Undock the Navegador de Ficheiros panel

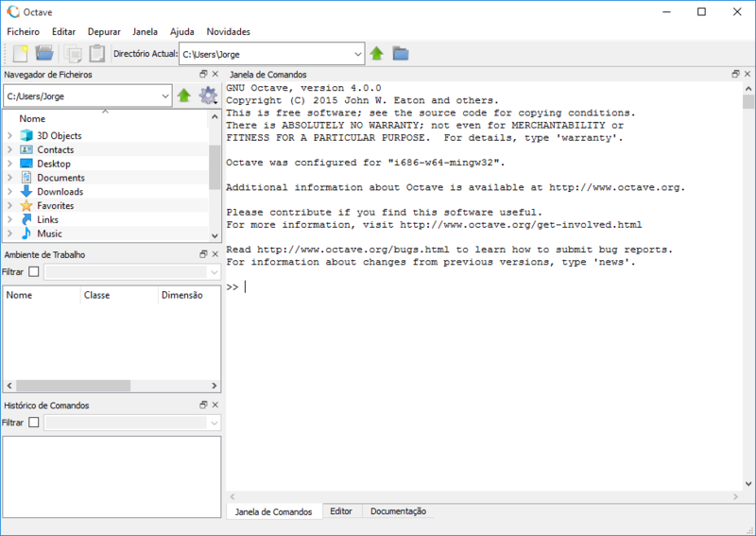[203, 74]
